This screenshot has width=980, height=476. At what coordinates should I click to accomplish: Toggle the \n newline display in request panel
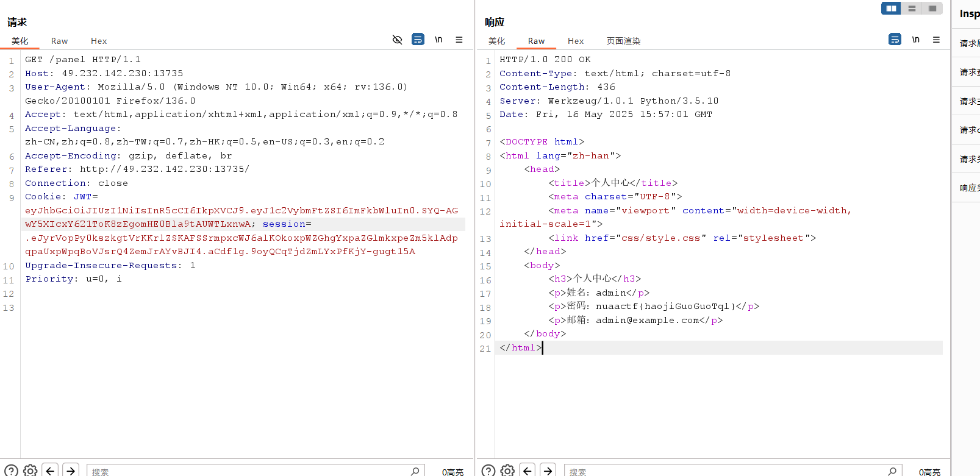438,40
